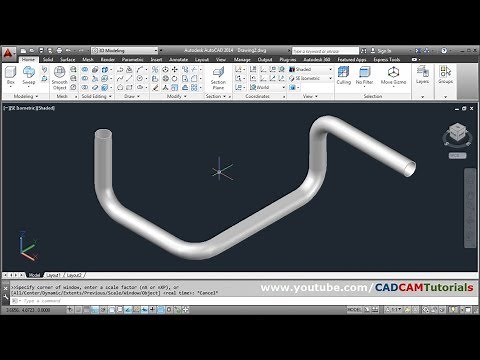Expand the Section panel
The width and height of the screenshot is (480, 360).
pyautogui.click(x=215, y=96)
